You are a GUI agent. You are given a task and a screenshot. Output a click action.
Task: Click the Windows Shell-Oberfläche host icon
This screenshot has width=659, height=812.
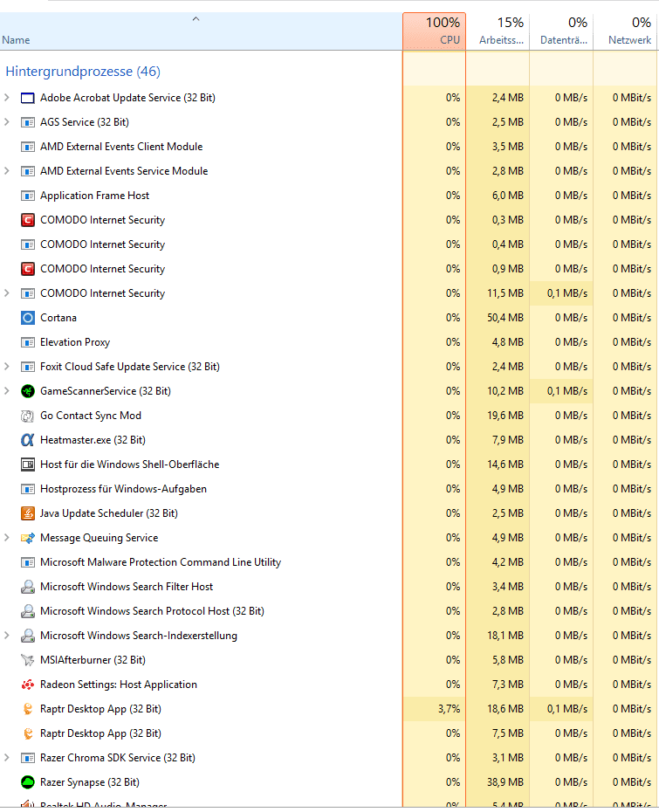pyautogui.click(x=27, y=464)
